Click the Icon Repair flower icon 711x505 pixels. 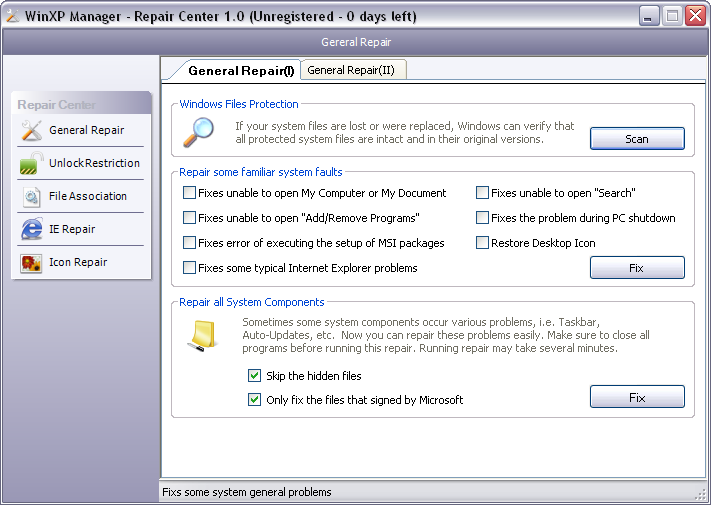click(x=31, y=262)
